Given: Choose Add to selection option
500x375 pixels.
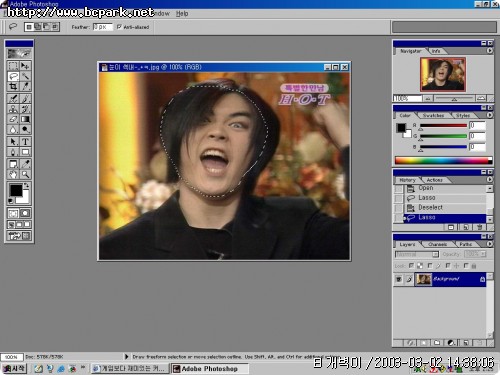Looking at the screenshot, I should 37,27.
